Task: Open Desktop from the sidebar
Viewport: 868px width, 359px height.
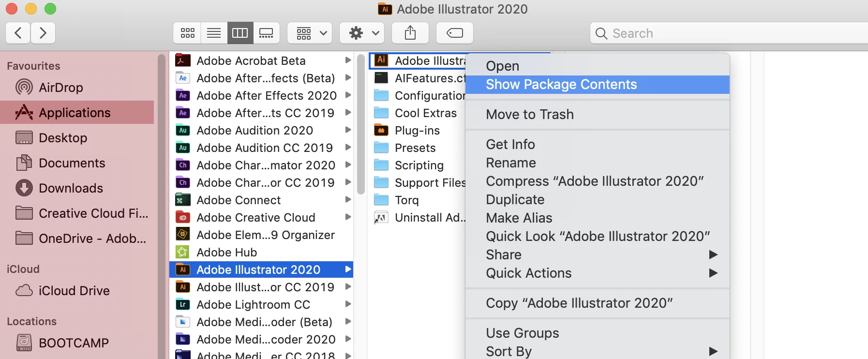Action: [77, 138]
